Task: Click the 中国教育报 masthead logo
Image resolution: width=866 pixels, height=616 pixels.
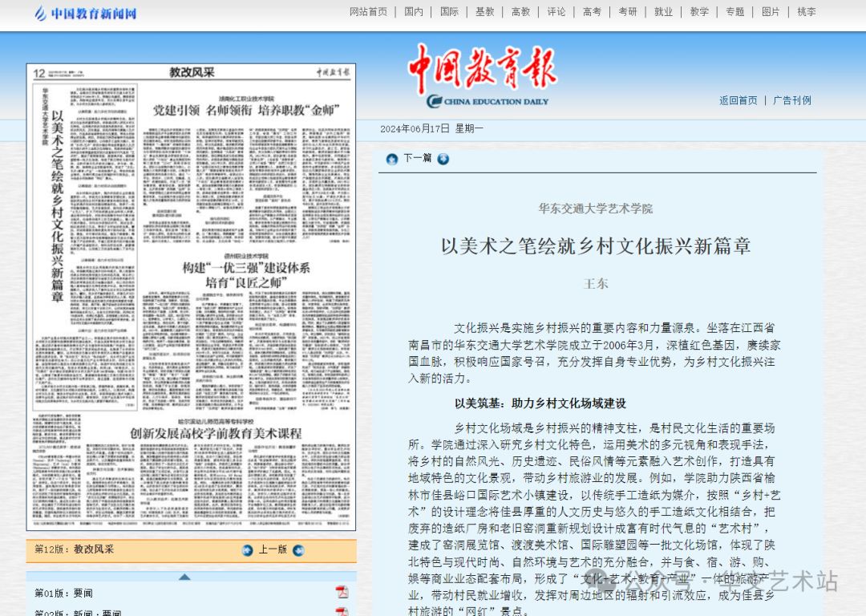Action: pos(483,75)
